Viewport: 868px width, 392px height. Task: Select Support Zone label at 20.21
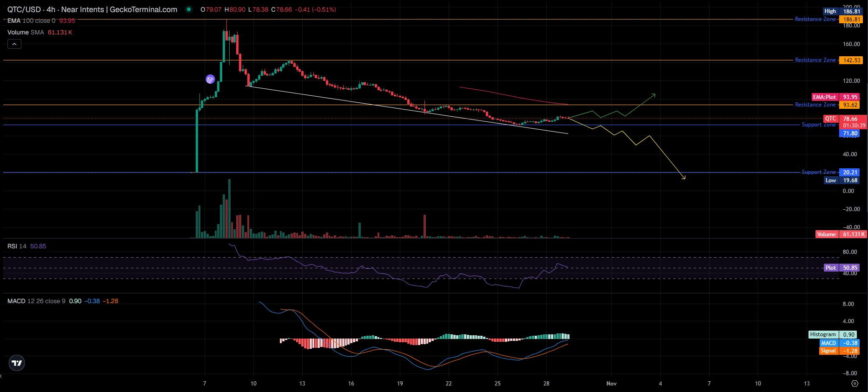point(819,172)
